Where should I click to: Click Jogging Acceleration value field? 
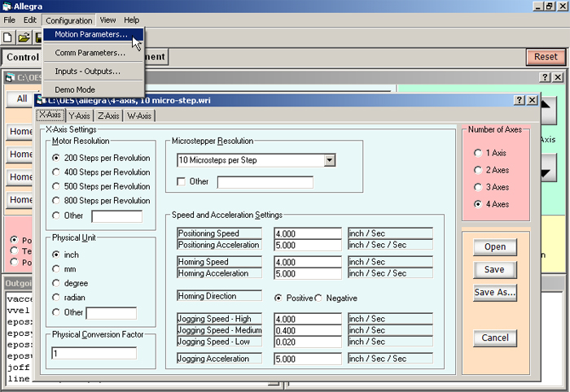pyautogui.click(x=308, y=359)
